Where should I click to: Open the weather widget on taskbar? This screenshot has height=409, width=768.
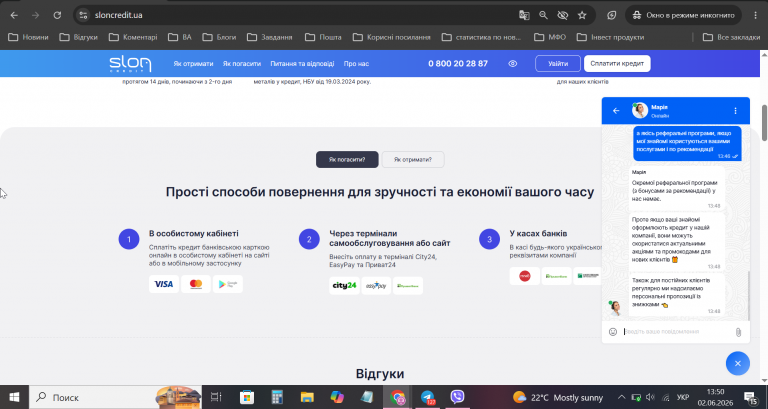pos(558,397)
